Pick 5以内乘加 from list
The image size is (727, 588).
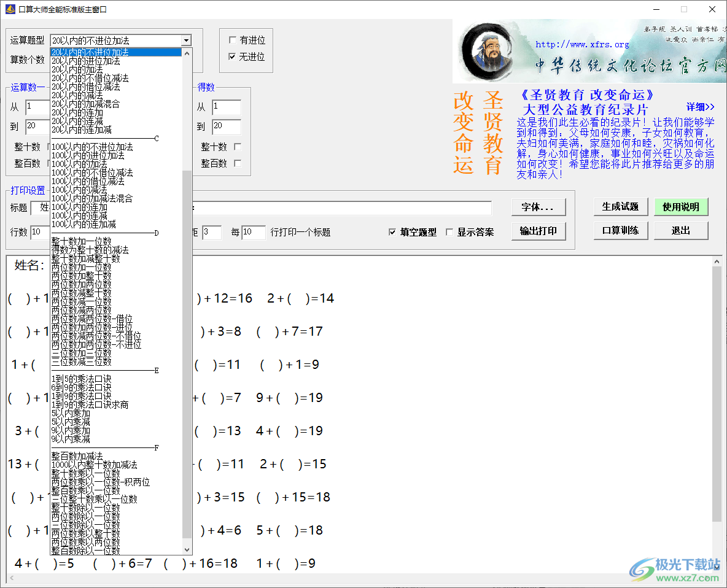pyautogui.click(x=116, y=413)
